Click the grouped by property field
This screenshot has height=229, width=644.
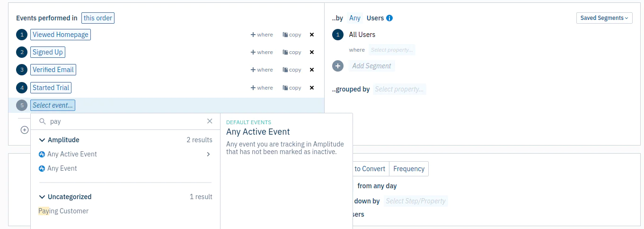point(399,89)
